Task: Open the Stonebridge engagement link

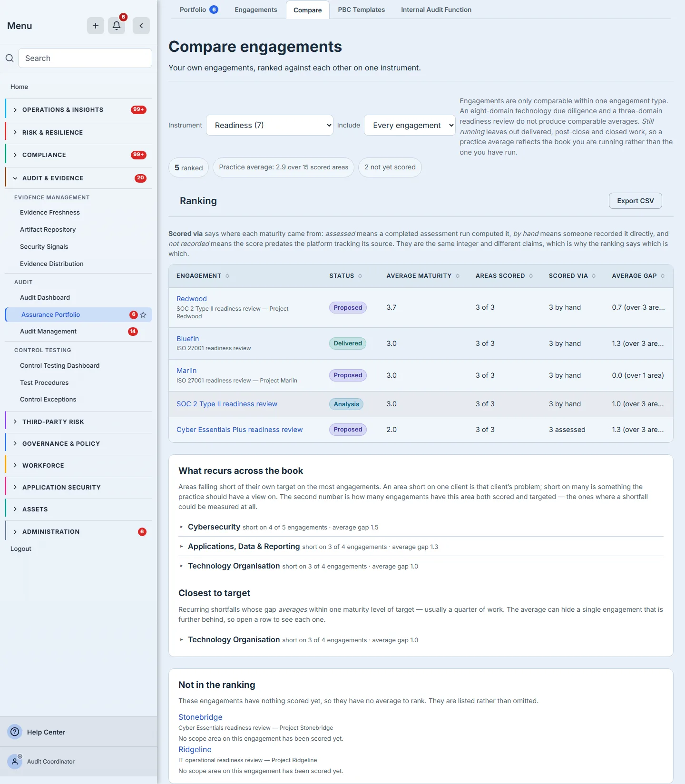Action: [200, 717]
